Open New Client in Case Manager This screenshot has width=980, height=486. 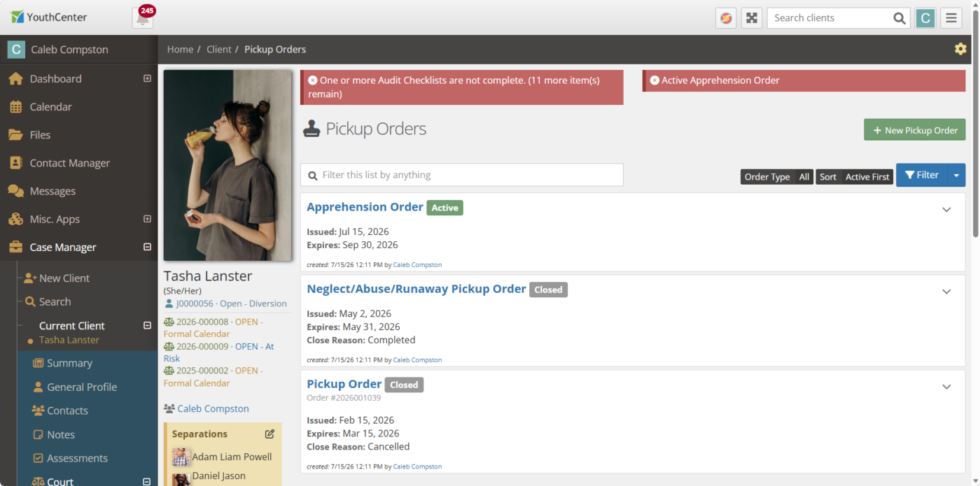click(x=64, y=278)
